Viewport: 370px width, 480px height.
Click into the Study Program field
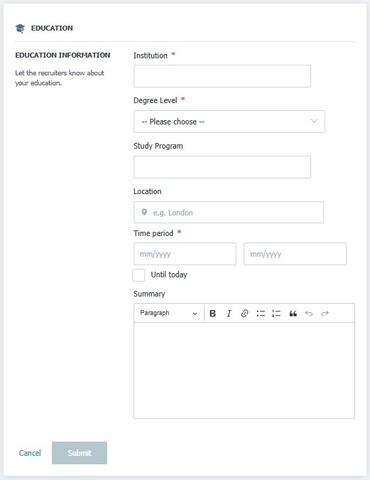coord(222,167)
